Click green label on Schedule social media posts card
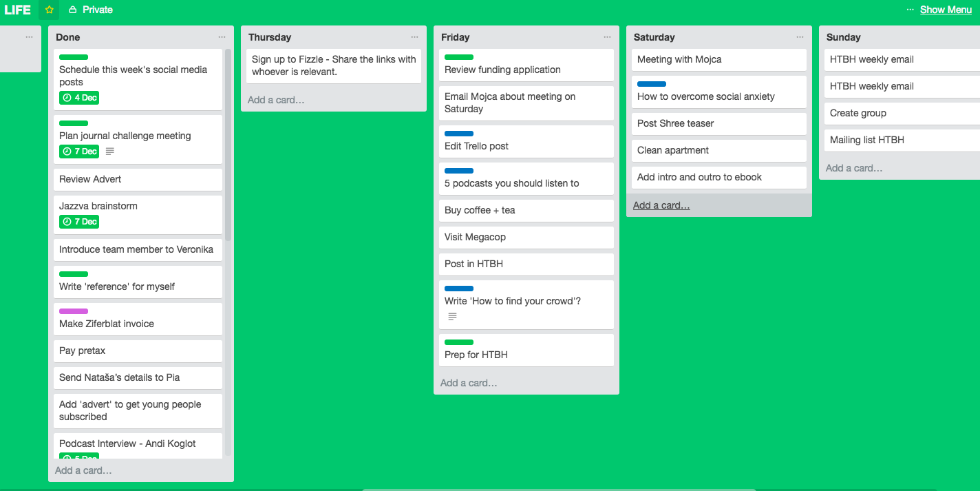Screen dimensions: 980x491 tap(74, 57)
